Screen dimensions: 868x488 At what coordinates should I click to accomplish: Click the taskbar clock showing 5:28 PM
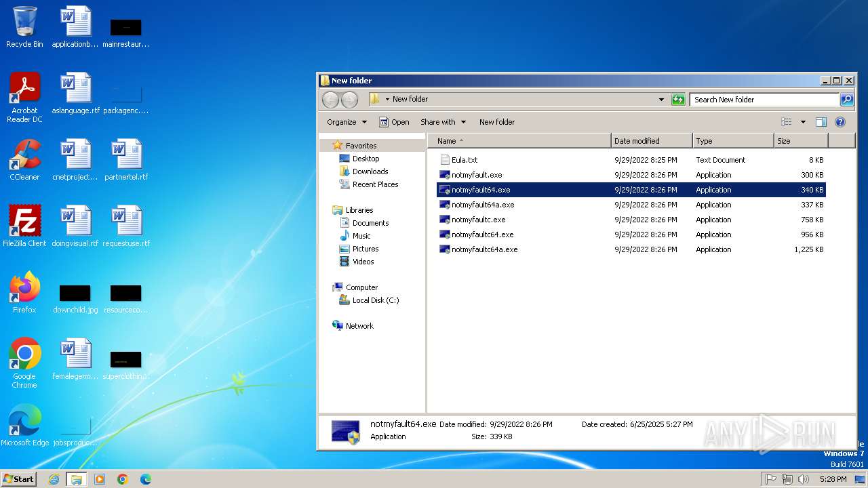click(833, 479)
